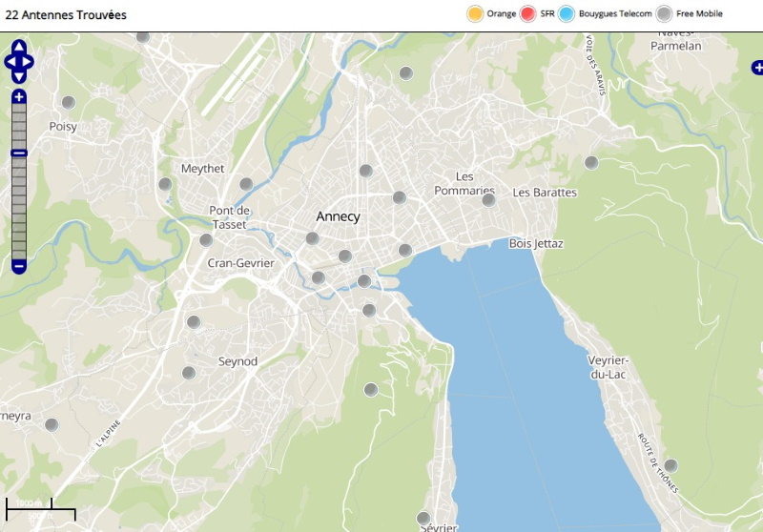
Task: Click antenna marker near Les Pommaries
Action: pyautogui.click(x=488, y=200)
